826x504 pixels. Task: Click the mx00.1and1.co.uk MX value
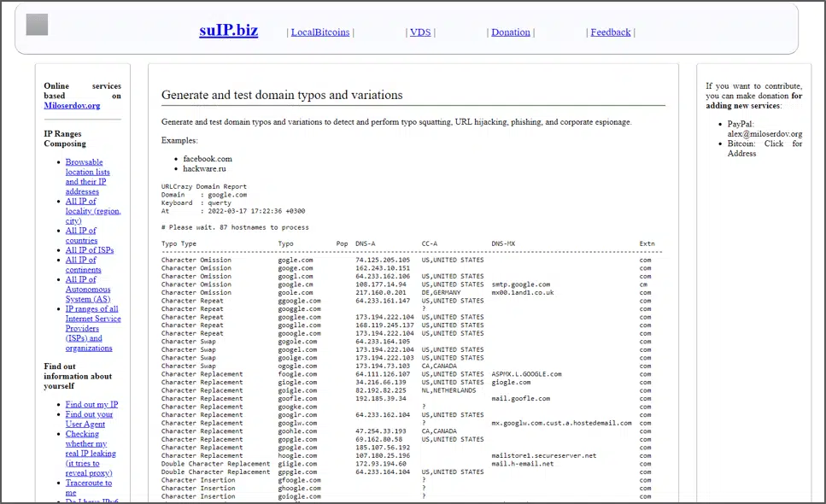[x=523, y=293]
